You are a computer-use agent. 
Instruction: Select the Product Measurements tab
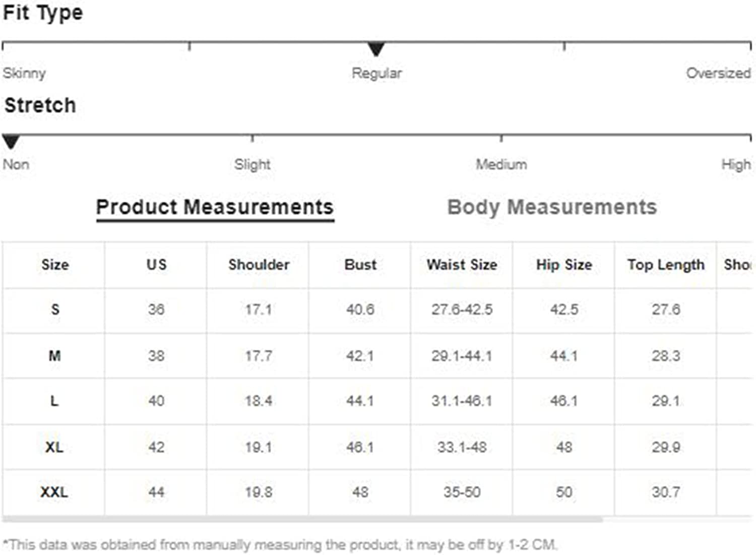[x=215, y=207]
